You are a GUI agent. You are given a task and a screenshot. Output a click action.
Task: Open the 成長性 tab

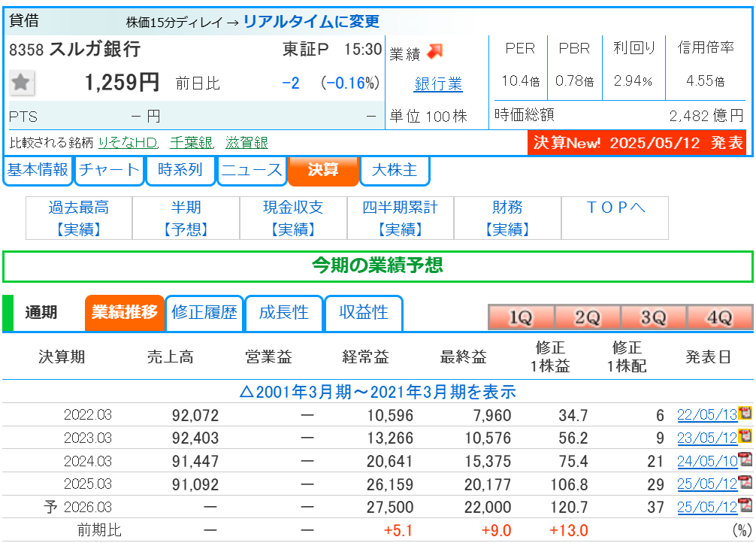pos(284,312)
